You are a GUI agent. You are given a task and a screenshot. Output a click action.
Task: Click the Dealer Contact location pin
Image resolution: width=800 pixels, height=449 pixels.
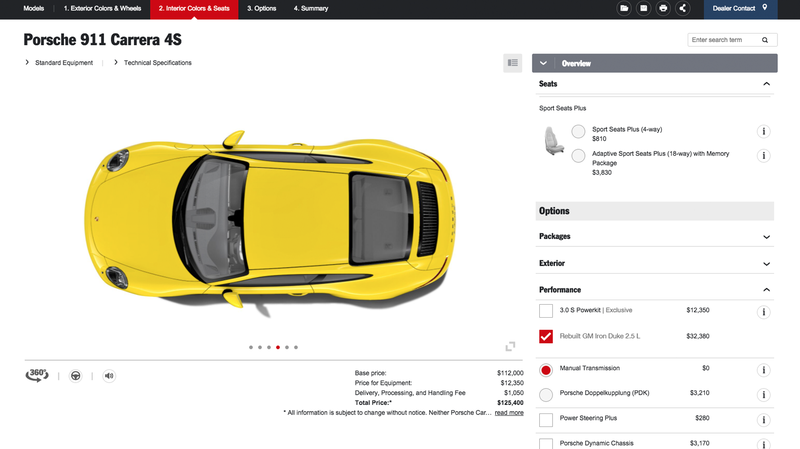[764, 8]
